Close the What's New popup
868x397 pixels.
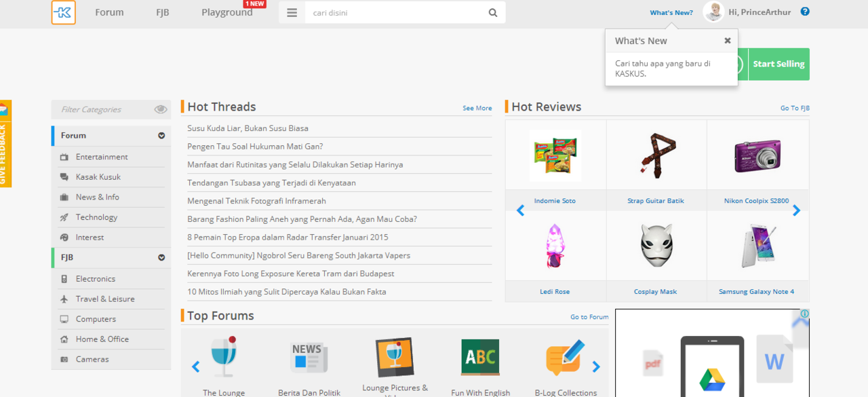coord(728,41)
